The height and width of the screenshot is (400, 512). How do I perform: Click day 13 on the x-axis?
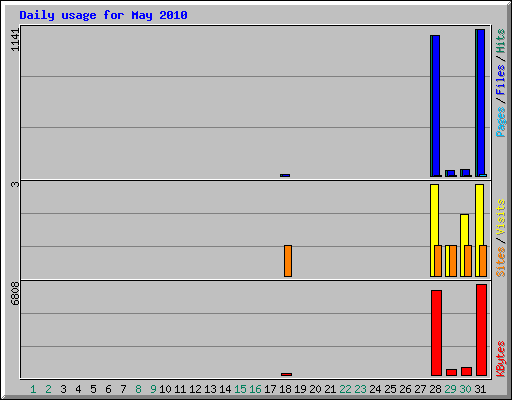tap(210, 389)
